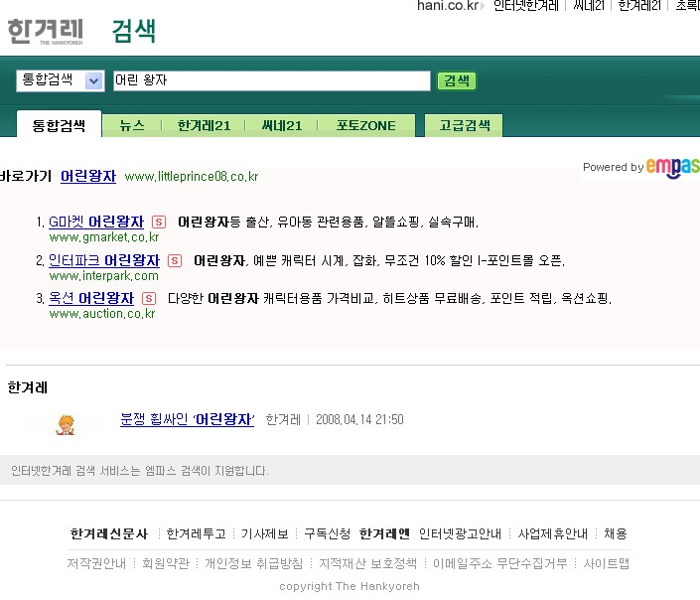
Task: Click the www.gmarket.co.kr URL
Action: [x=104, y=237]
